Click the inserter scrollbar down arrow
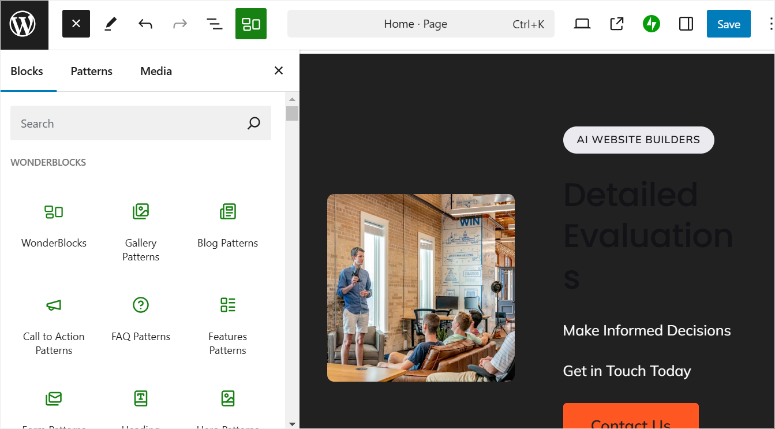This screenshot has width=775, height=429. click(292, 424)
